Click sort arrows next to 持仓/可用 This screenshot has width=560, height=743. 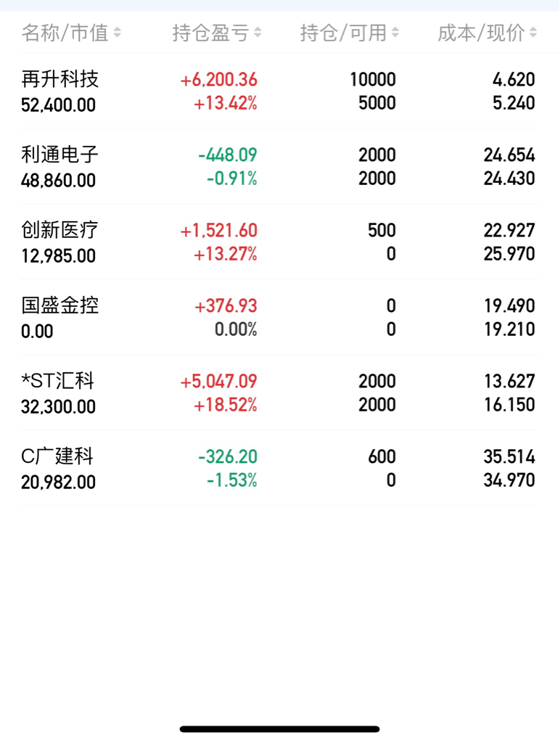click(x=395, y=33)
